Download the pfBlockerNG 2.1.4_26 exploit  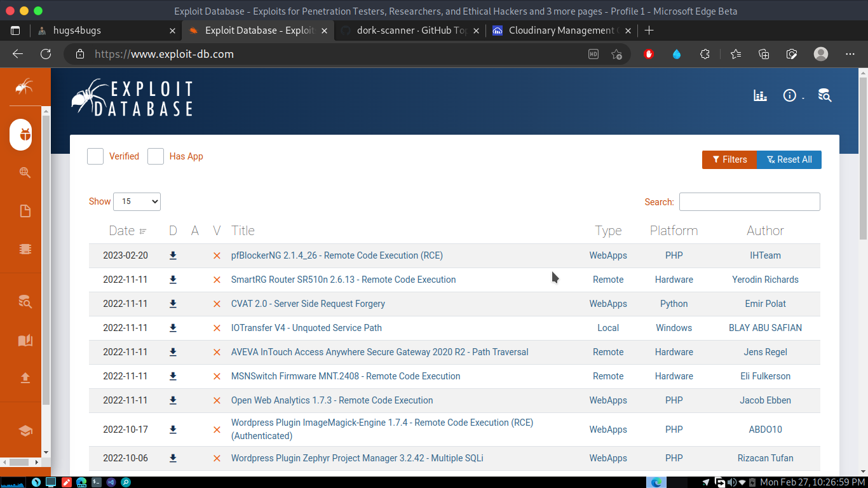173,255
